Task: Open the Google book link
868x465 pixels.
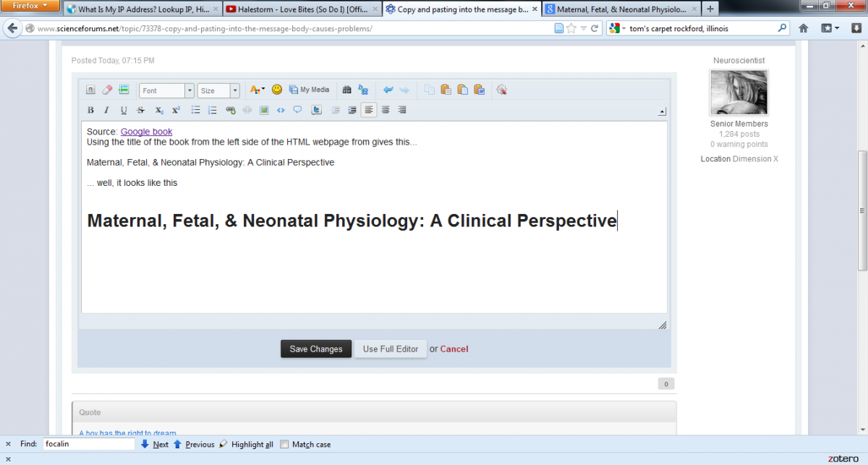Action: coord(146,132)
